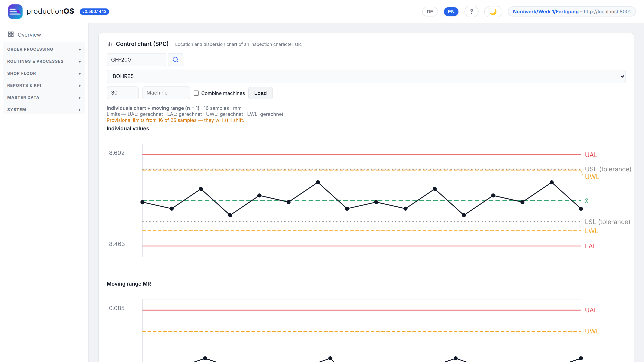644x362 pixels.
Task: Expand the Routings & Processes section
Action: coord(44,62)
